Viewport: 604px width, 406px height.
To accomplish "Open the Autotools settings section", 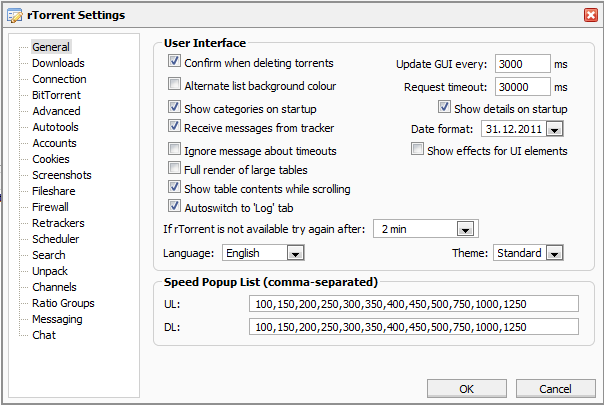I will coord(55,127).
